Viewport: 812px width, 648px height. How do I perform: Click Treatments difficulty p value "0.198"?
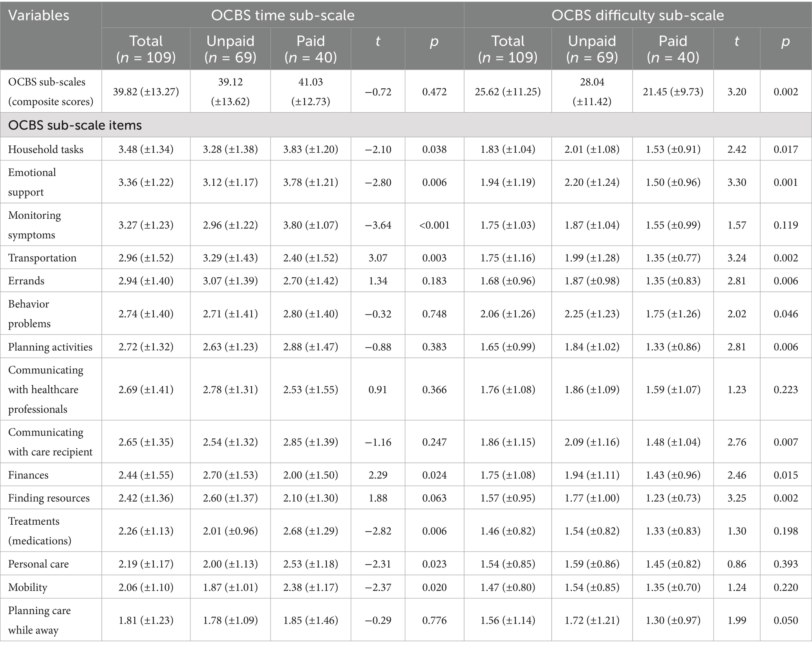pos(786,531)
